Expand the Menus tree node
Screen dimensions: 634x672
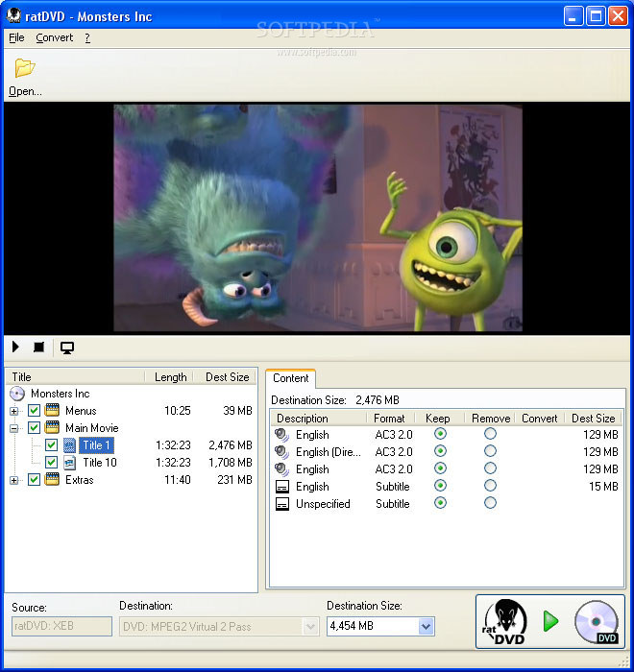[x=14, y=411]
